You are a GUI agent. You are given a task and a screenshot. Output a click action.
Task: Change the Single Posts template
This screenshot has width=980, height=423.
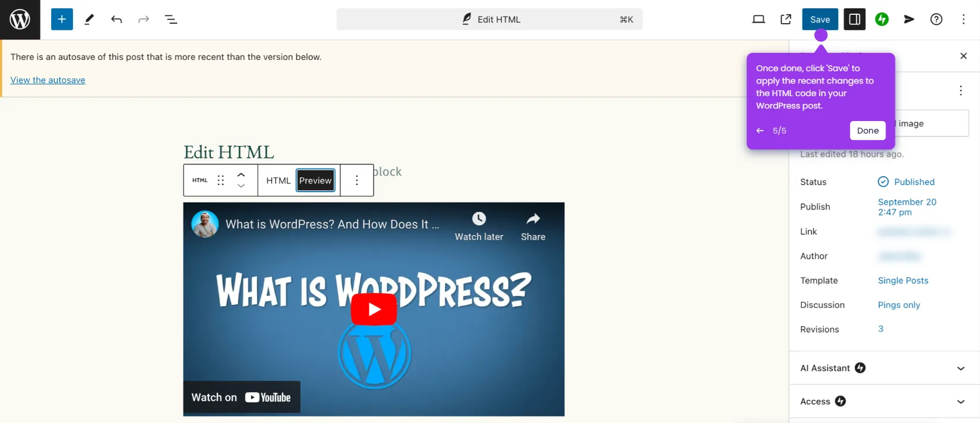903,281
